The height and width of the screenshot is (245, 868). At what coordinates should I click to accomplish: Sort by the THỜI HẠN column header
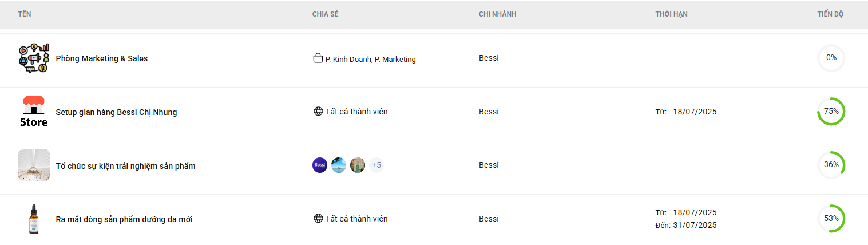click(671, 14)
